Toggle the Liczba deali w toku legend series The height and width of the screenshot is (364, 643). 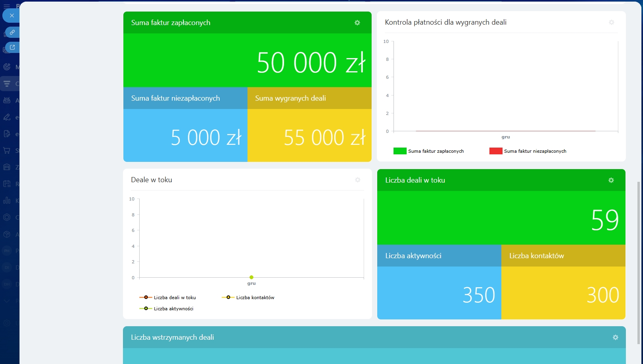pyautogui.click(x=168, y=298)
